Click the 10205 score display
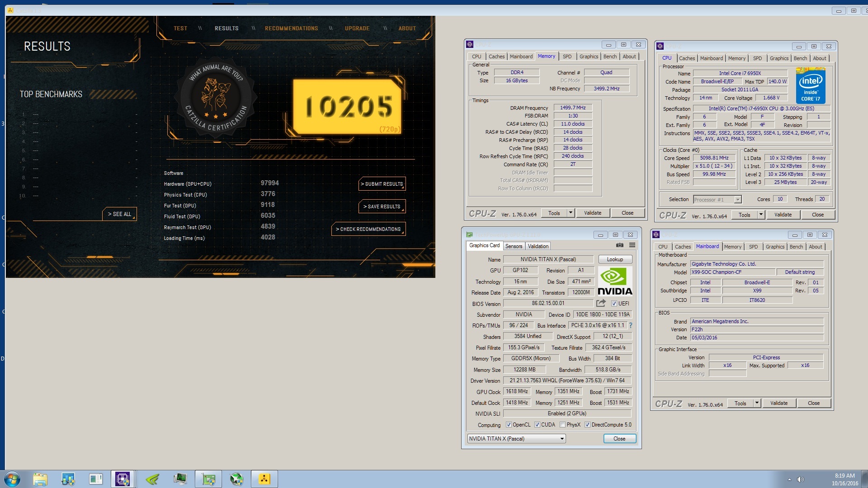The height and width of the screenshot is (488, 868). (x=347, y=107)
